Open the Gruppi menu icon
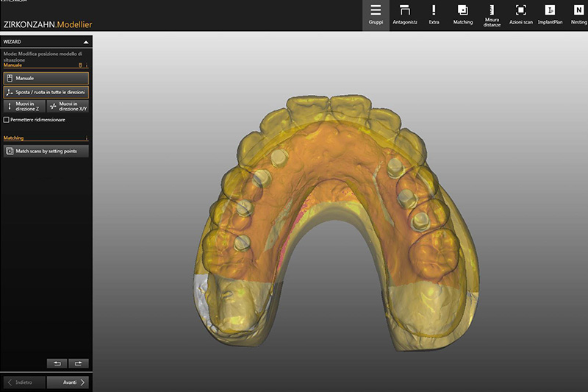The height and width of the screenshot is (392, 588). click(376, 15)
